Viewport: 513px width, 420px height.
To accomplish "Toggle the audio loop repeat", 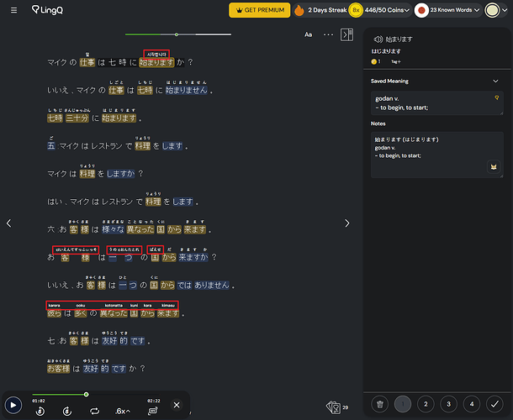I will pos(94,411).
